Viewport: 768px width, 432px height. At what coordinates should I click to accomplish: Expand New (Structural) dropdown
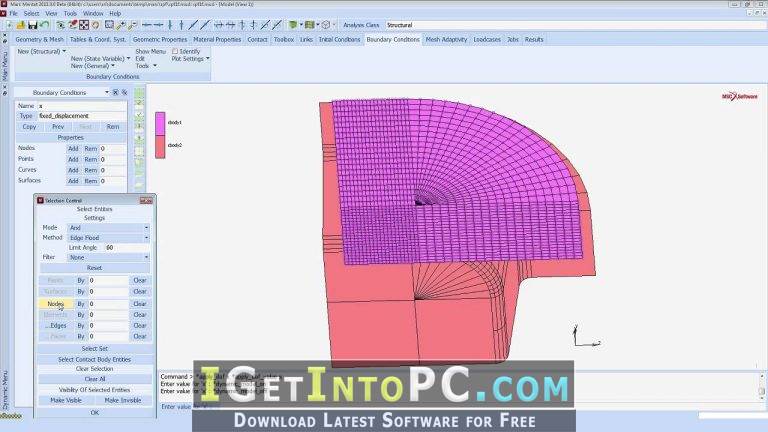click(41, 51)
